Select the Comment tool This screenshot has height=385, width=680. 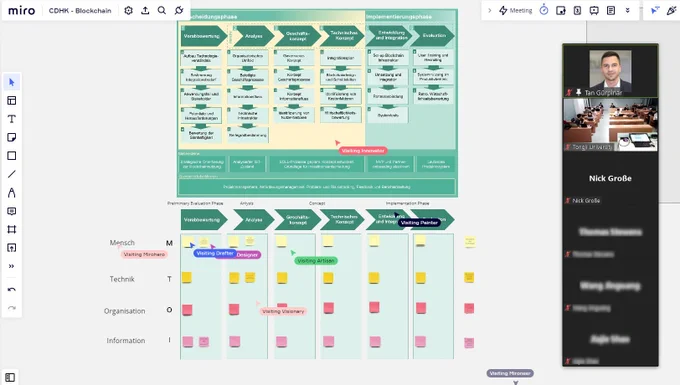[12, 211]
